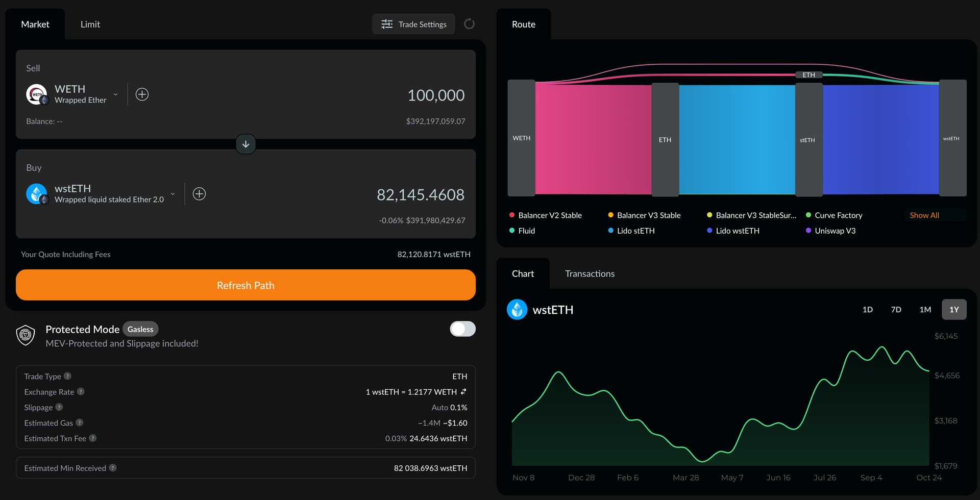Expand the wstETH buy token dropdown
The image size is (980, 500).
tap(173, 194)
